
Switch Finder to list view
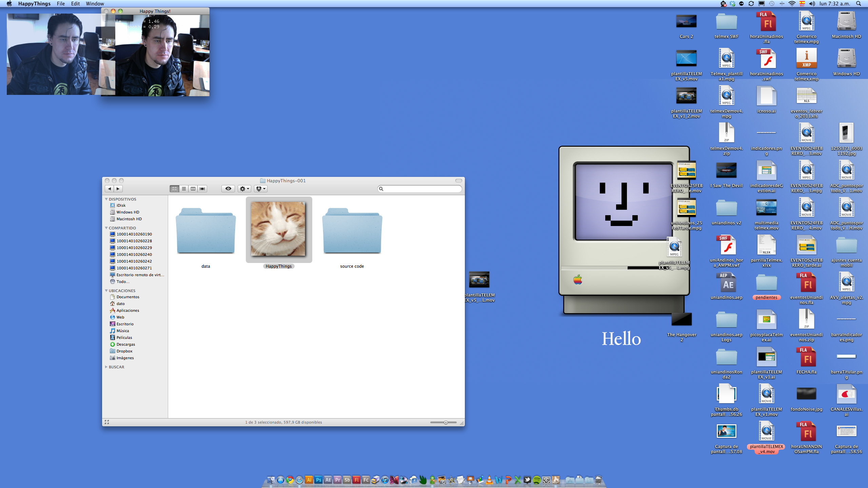[184, 189]
